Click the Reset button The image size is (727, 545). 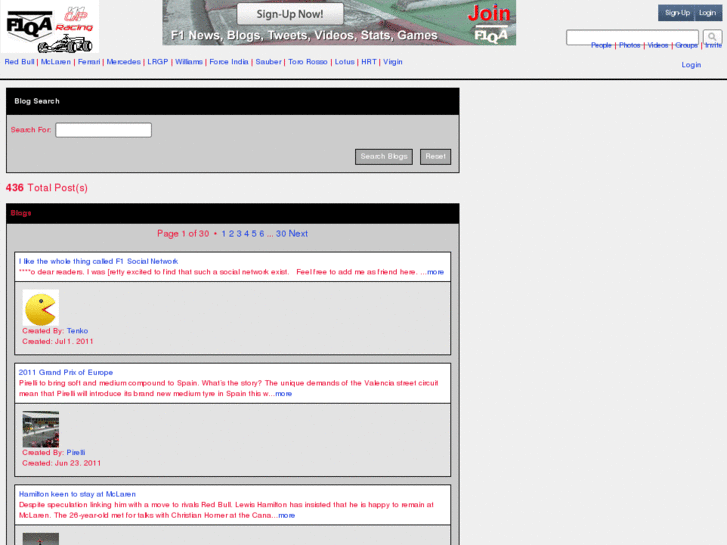435,157
